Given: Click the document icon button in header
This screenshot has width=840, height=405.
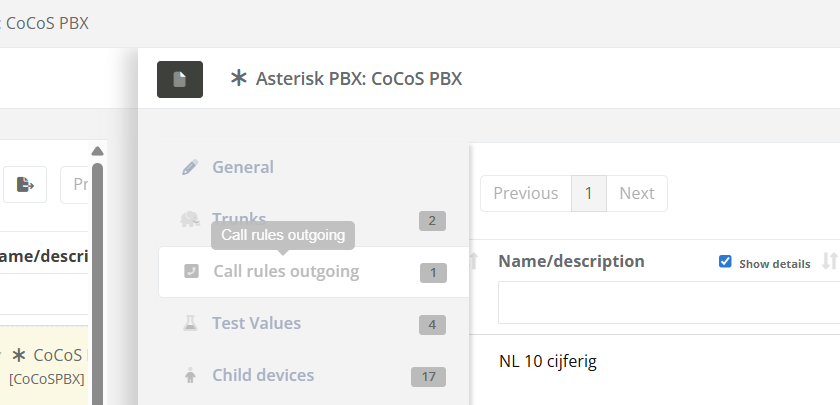Looking at the screenshot, I should (180, 79).
